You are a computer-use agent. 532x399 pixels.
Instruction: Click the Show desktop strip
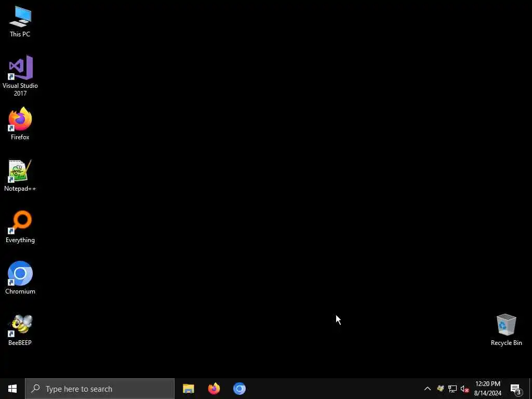530,389
